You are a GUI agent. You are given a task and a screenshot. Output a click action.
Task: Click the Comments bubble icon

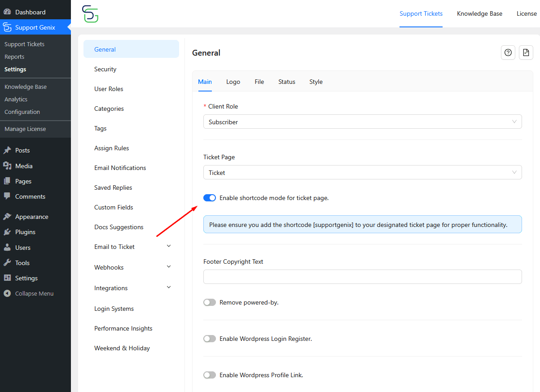coord(7,196)
